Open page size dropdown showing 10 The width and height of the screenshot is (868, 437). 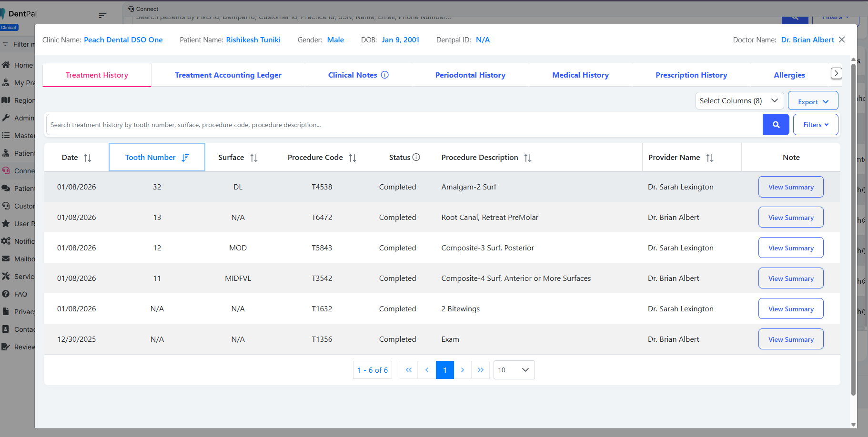pos(514,370)
